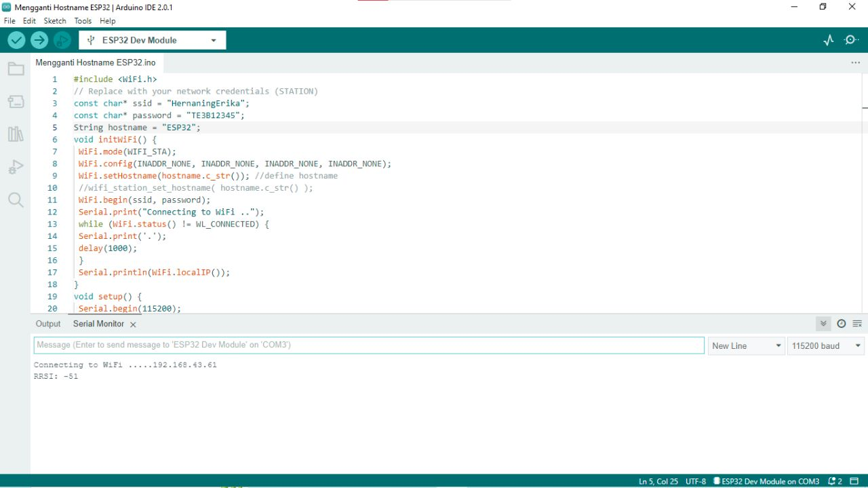Screen dimensions: 868x488
Task: Clear the Serial Monitor output
Action: point(857,324)
